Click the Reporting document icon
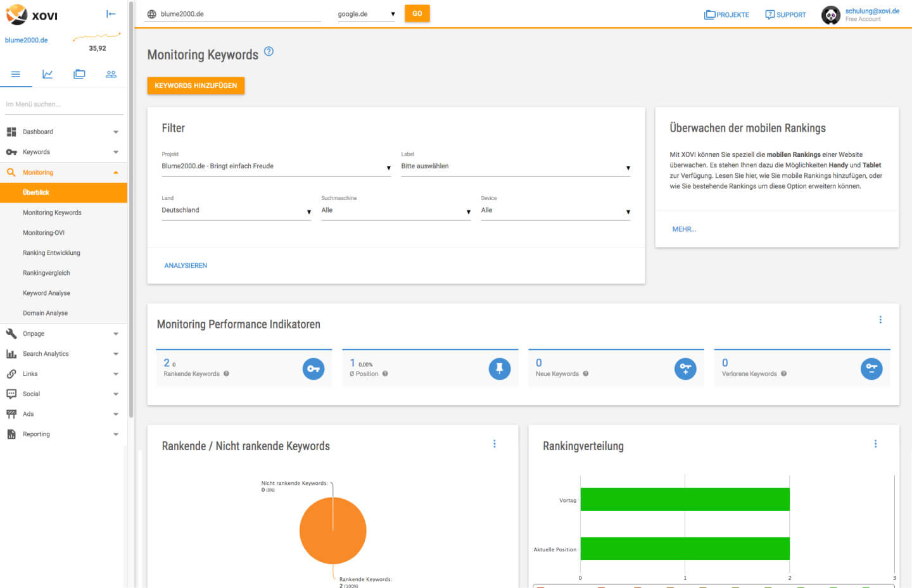The width and height of the screenshot is (912, 588). 11,434
